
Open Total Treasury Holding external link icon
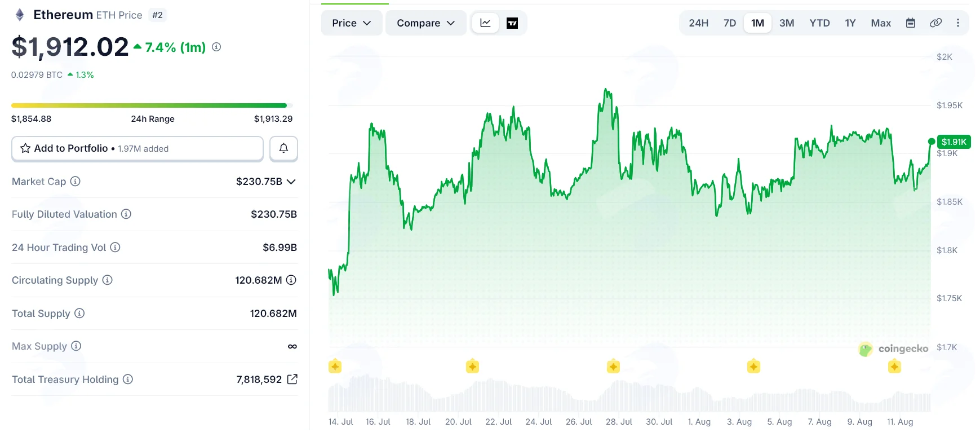click(292, 379)
